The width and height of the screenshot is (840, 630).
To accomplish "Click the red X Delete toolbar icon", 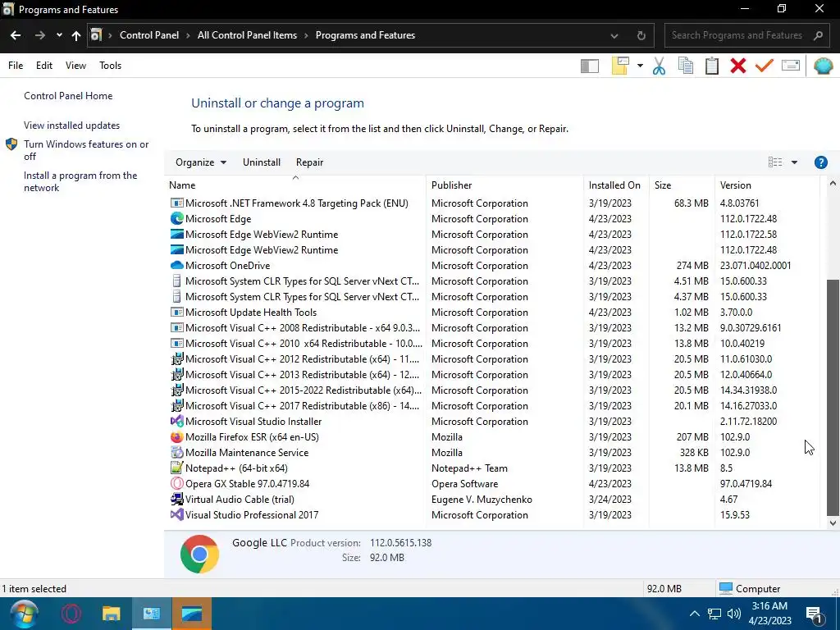I will (738, 66).
